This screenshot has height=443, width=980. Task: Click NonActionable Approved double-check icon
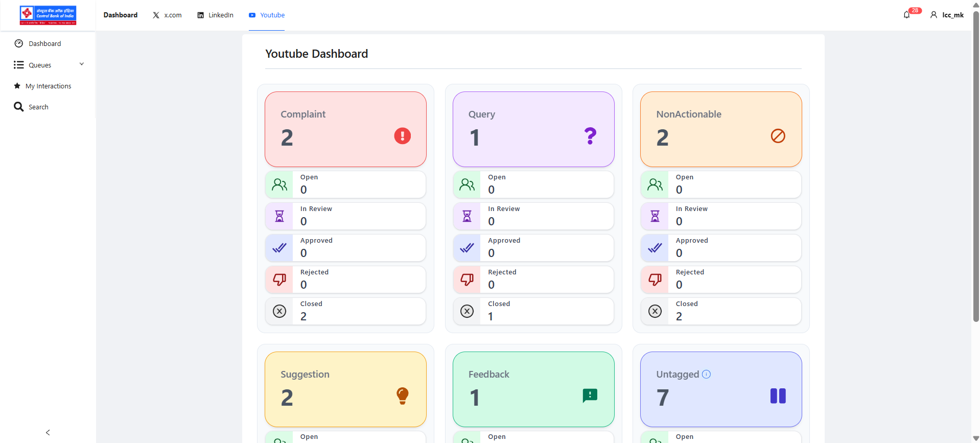coord(655,248)
